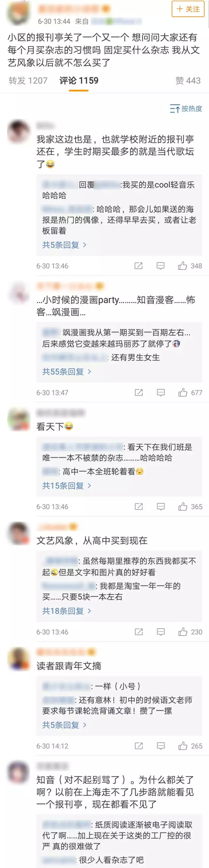Like the post using 赞 443
The width and height of the screenshot is (209, 868).
pyautogui.click(x=188, y=80)
